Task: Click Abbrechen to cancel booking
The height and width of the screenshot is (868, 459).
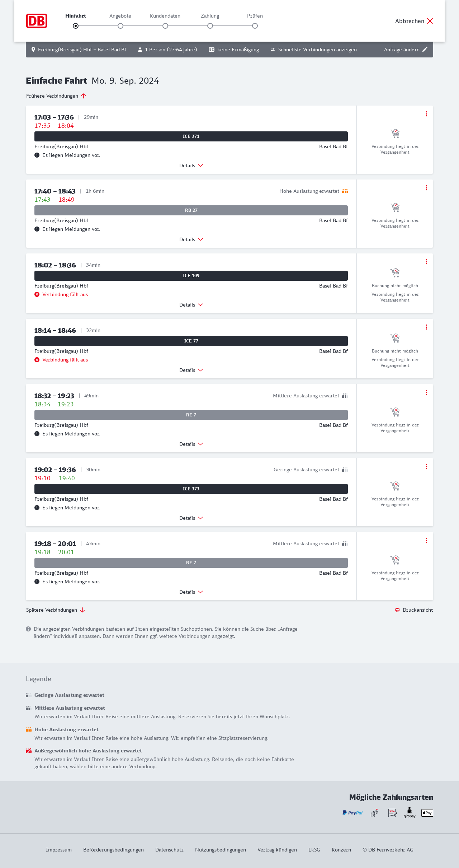Action: [x=414, y=21]
